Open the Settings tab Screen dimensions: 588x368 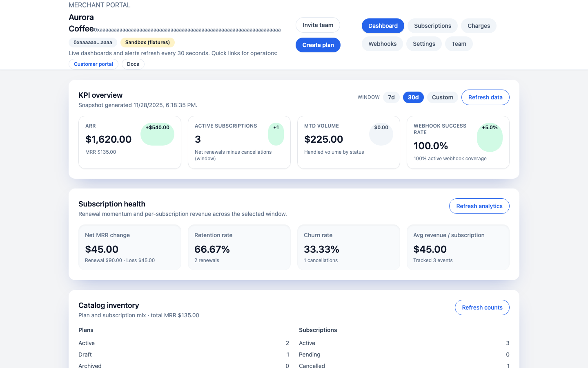tap(424, 43)
